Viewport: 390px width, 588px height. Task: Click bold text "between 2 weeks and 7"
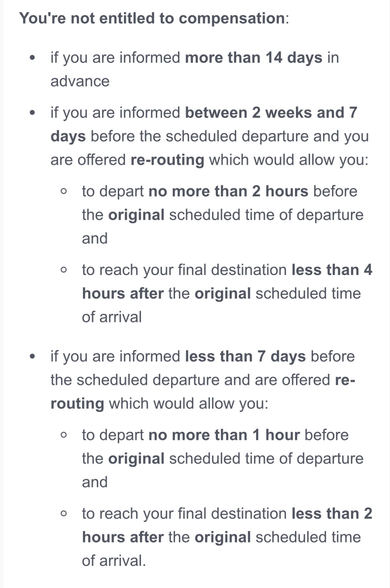(x=271, y=113)
